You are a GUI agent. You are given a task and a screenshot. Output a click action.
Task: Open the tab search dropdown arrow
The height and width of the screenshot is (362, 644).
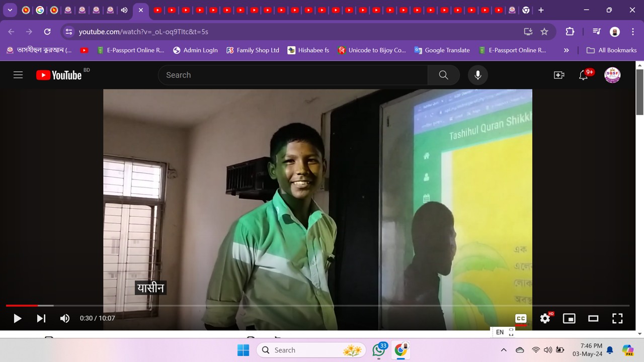10,10
